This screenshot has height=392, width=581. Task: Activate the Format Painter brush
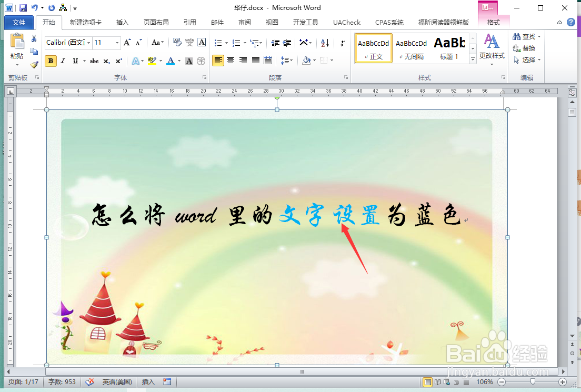34,65
